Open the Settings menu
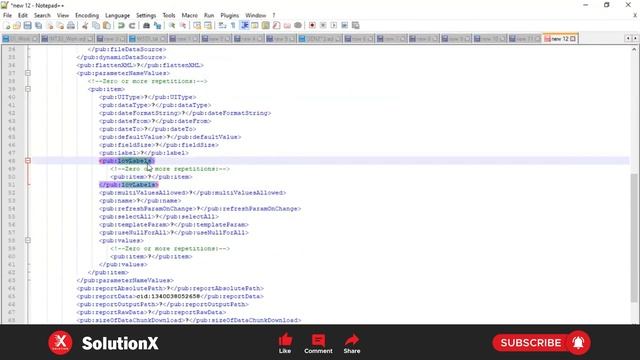The width and height of the screenshot is (640, 360). click(146, 16)
